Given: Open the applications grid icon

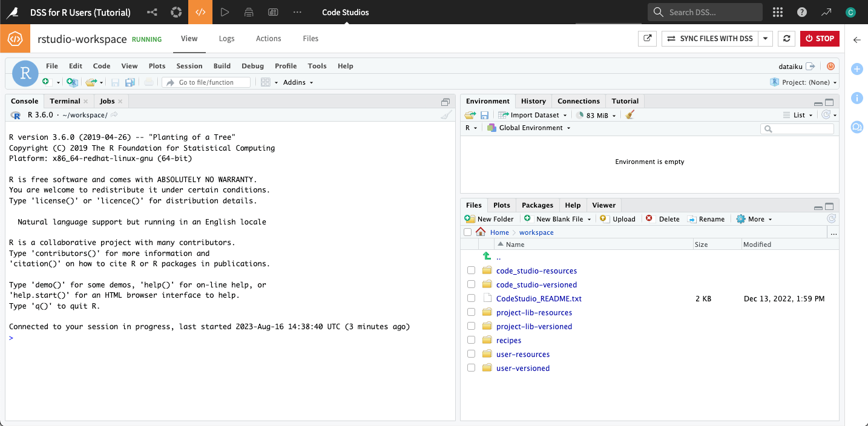Looking at the screenshot, I should [778, 12].
